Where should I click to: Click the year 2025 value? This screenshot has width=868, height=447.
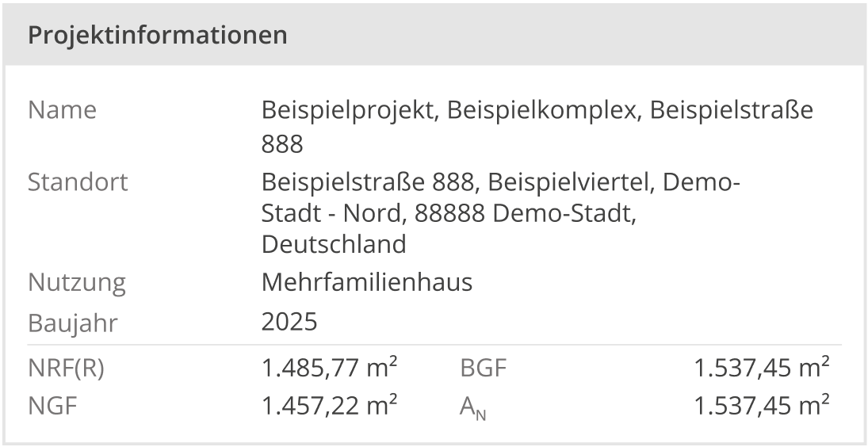point(289,322)
